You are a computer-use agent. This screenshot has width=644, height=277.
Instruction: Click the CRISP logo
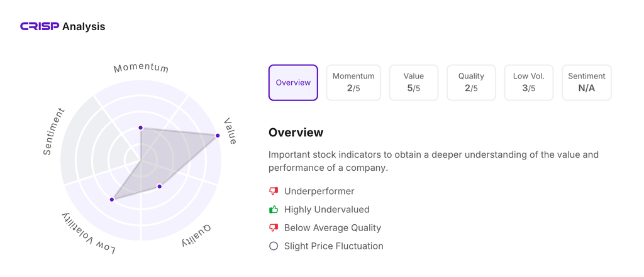point(40,26)
